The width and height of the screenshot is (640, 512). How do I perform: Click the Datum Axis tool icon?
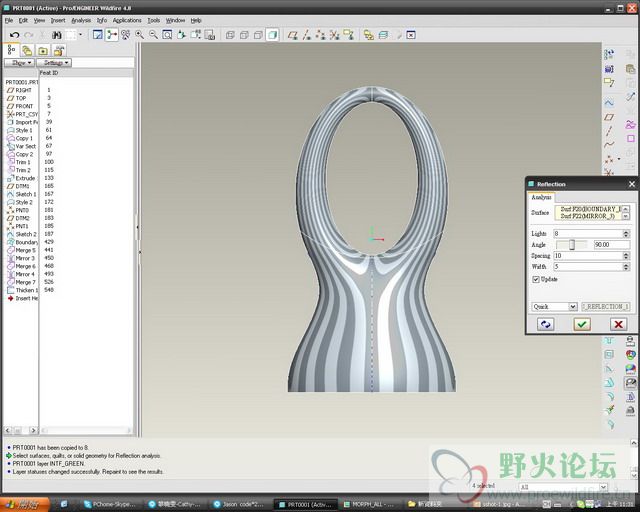click(609, 131)
